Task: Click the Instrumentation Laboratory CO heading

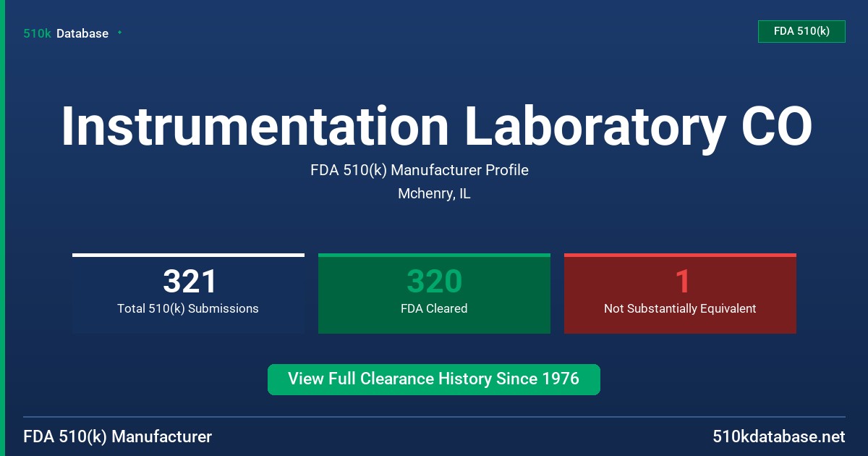Action: point(436,127)
